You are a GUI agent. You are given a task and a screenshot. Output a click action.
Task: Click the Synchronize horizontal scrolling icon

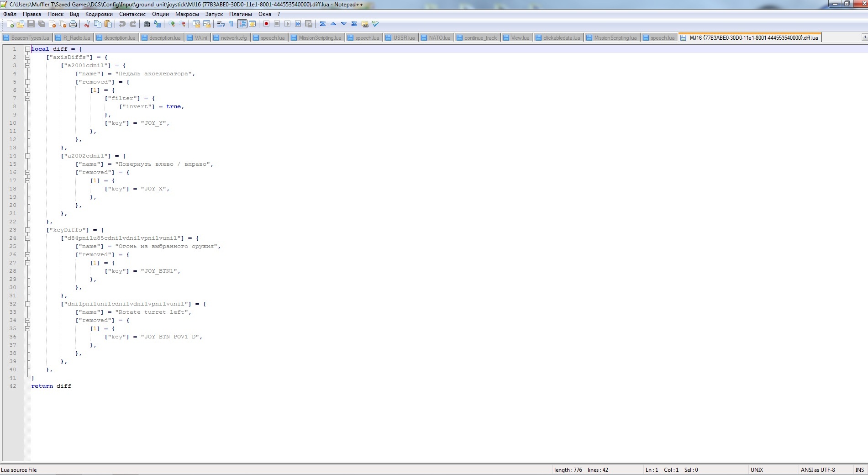click(x=206, y=24)
